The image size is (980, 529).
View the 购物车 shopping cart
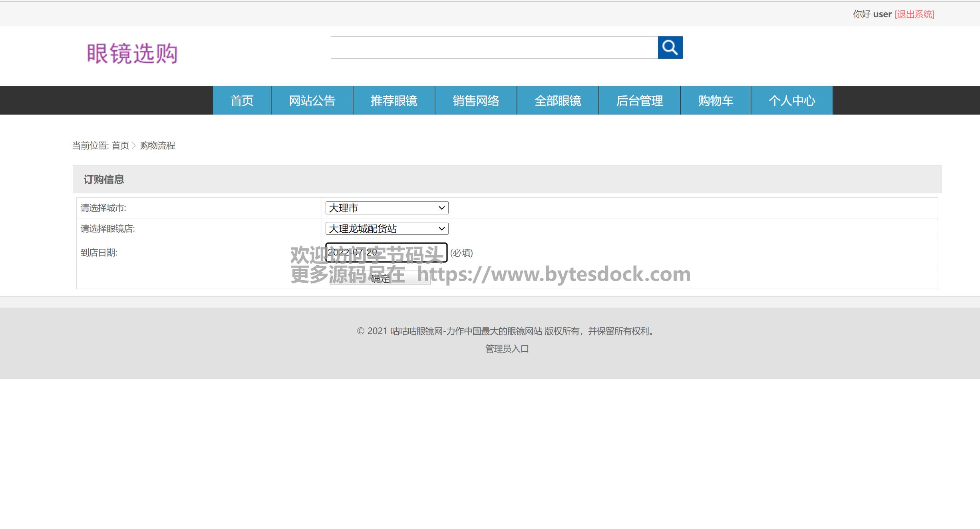click(716, 101)
